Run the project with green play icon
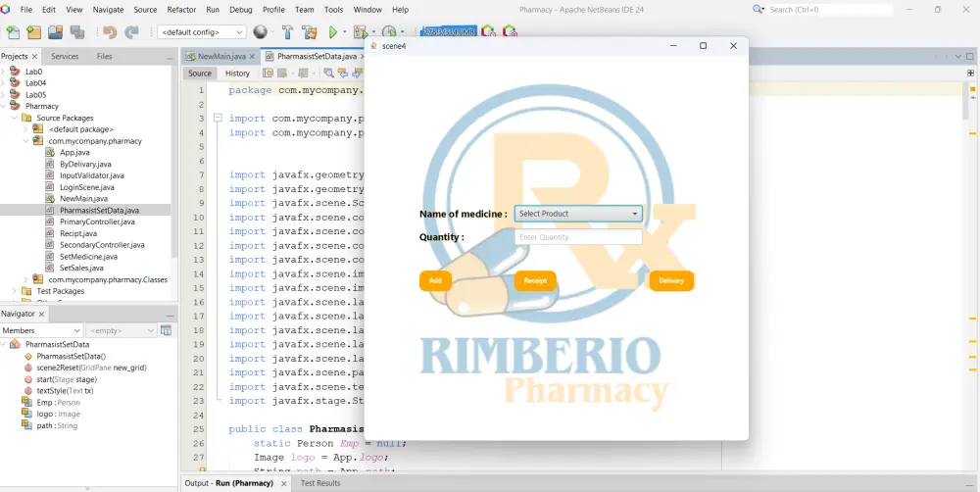The width and height of the screenshot is (980, 492). 333,32
